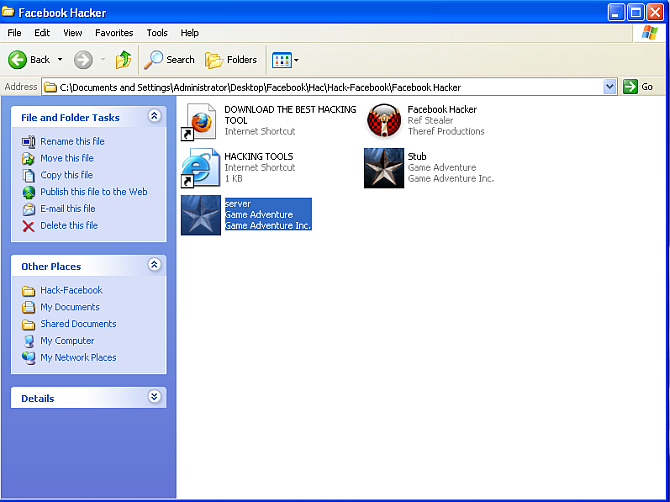Click the Details heading
This screenshot has width=670, height=502.
point(38,399)
